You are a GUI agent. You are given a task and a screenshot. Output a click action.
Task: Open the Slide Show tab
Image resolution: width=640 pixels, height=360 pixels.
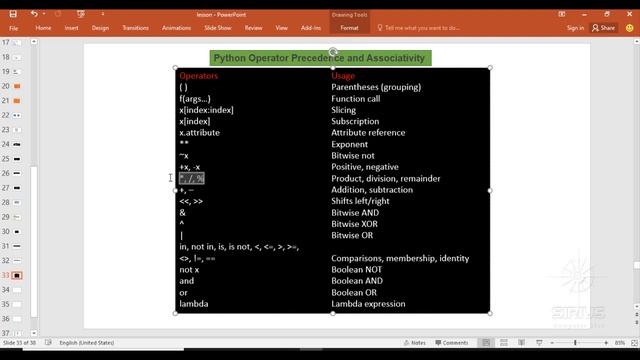[218, 28]
